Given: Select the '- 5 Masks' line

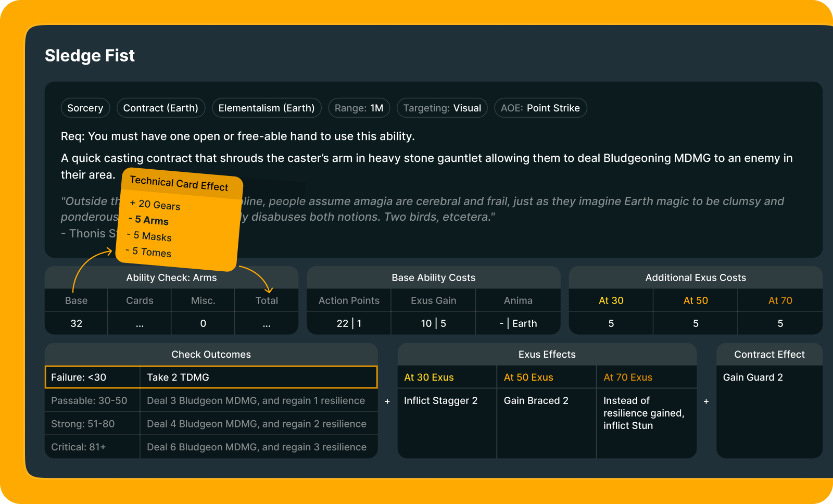Looking at the screenshot, I should (x=149, y=236).
